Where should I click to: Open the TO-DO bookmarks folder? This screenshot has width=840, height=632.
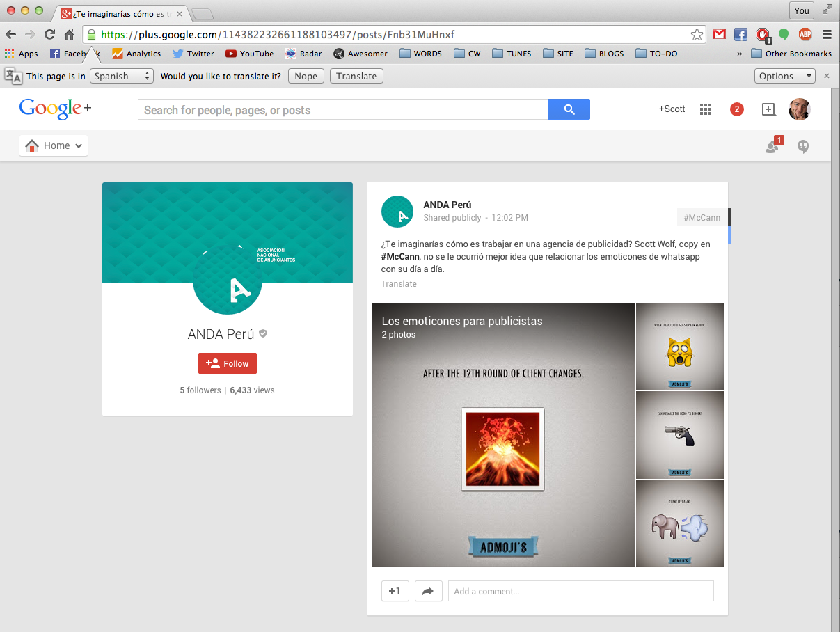[656, 54]
